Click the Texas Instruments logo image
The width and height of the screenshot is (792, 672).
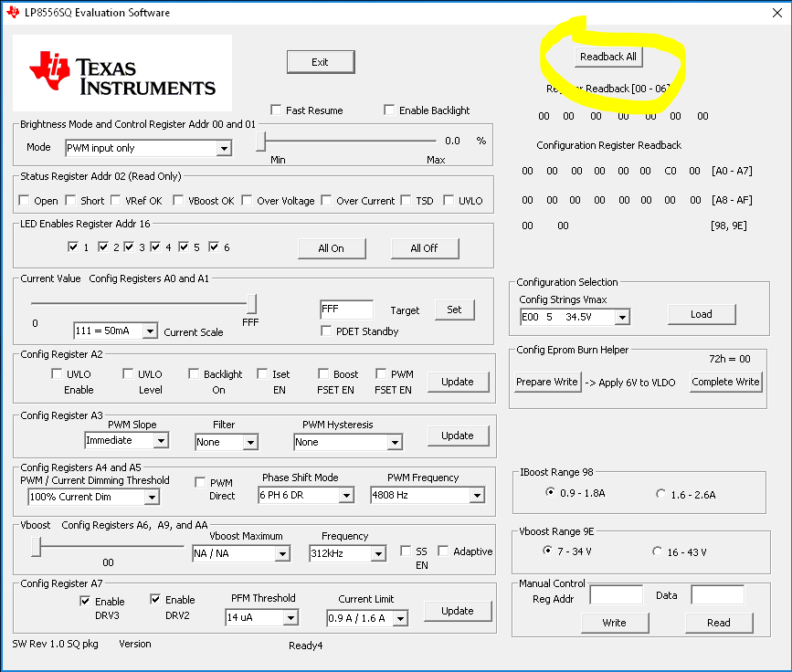[122, 73]
